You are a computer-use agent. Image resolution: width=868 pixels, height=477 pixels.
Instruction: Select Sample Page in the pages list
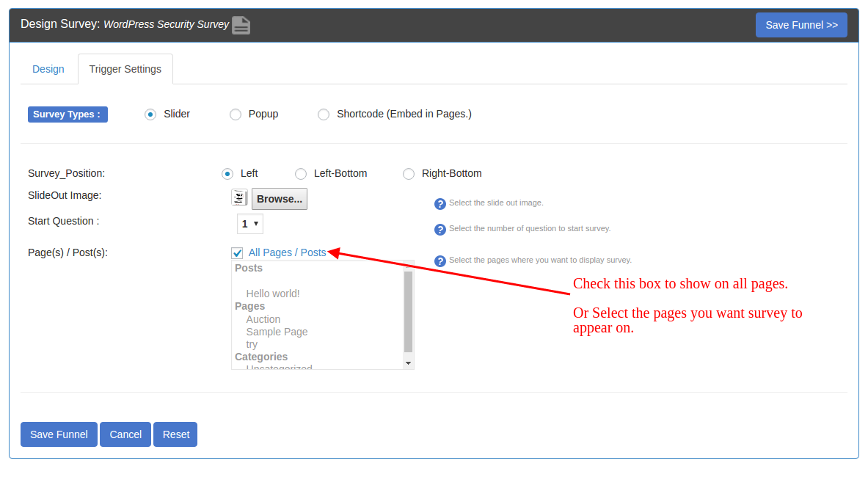tap(277, 332)
